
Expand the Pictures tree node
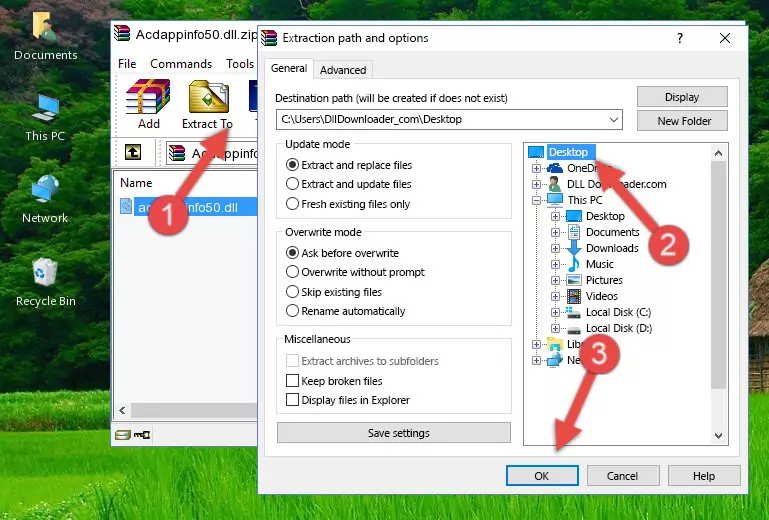[555, 281]
